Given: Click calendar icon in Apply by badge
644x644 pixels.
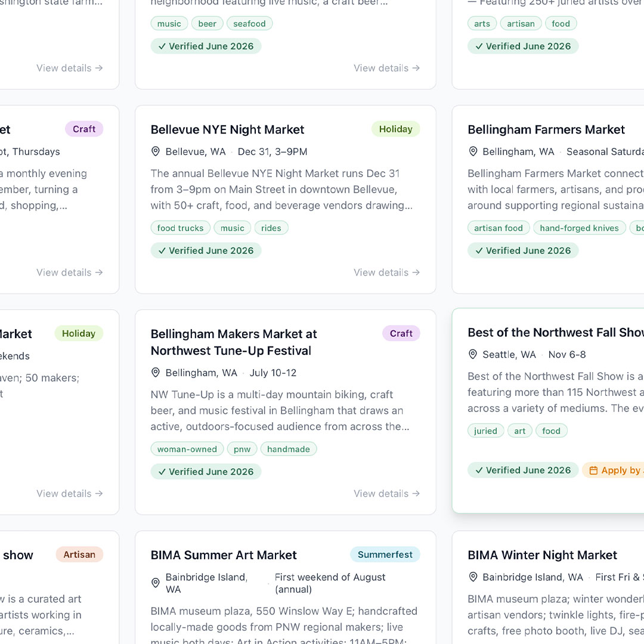Looking at the screenshot, I should [x=593, y=470].
